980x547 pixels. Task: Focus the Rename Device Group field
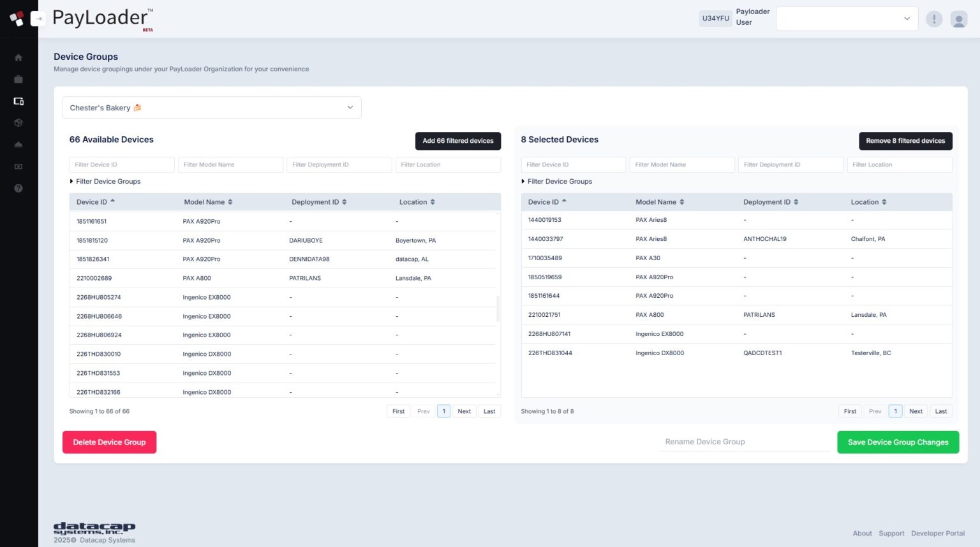pos(745,442)
